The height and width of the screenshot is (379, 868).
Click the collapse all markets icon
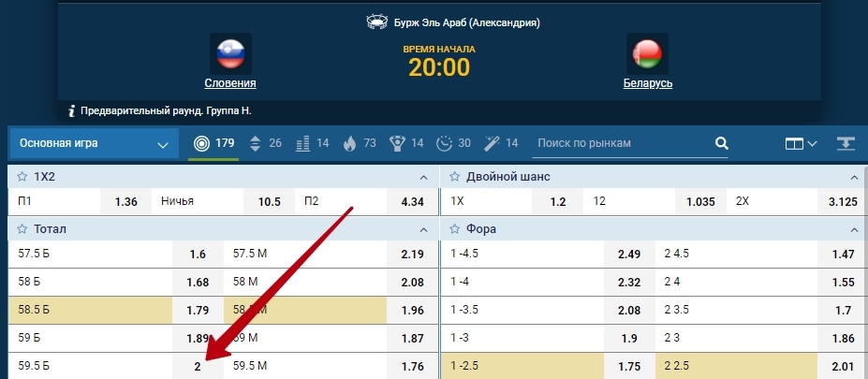click(846, 143)
